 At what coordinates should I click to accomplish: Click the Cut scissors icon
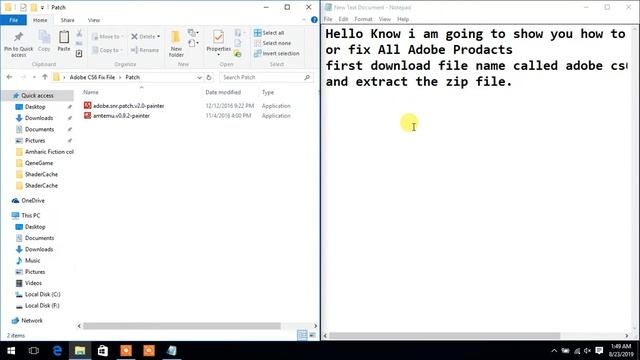click(x=79, y=33)
